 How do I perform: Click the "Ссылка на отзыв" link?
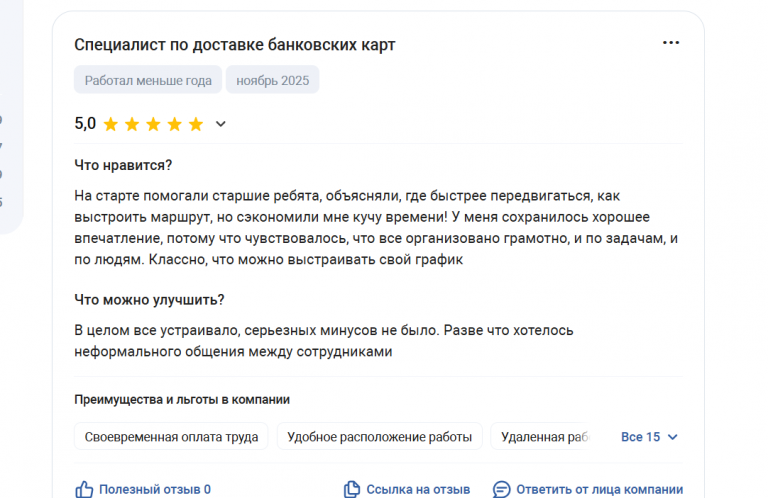418,489
